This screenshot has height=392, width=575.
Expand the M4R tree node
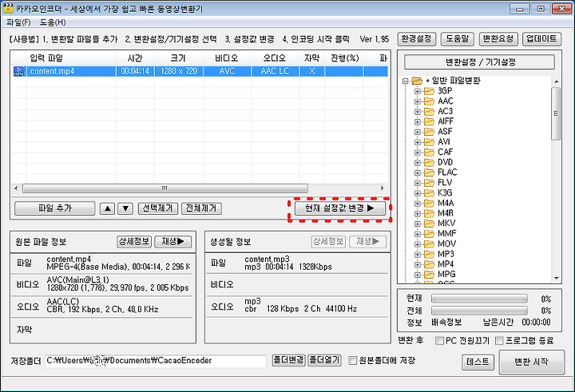click(418, 213)
